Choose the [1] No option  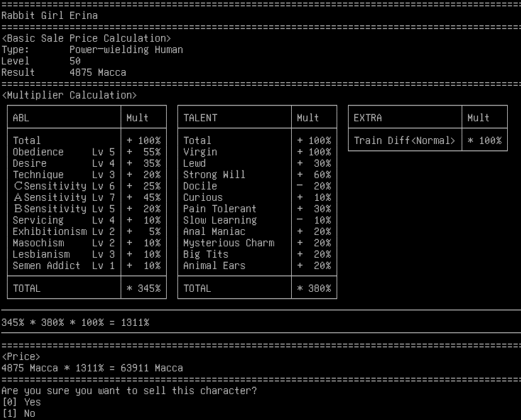pos(18,413)
